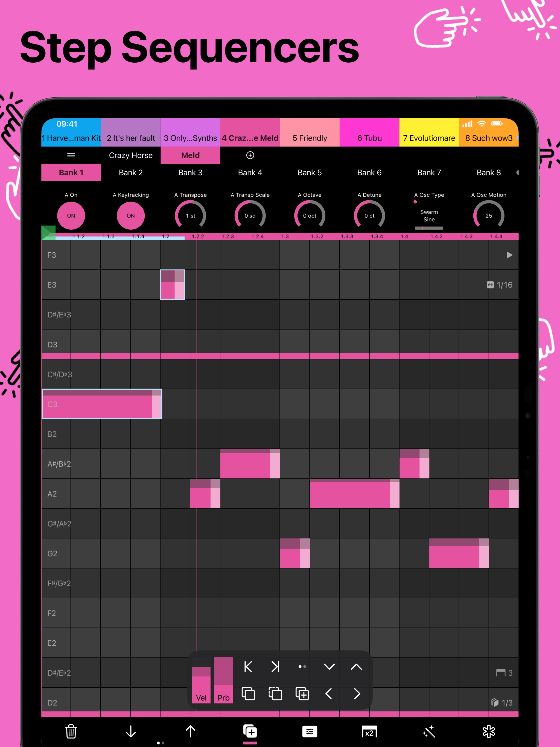
Task: Tap the 1.3 position on timeline ruler
Action: coord(285,237)
